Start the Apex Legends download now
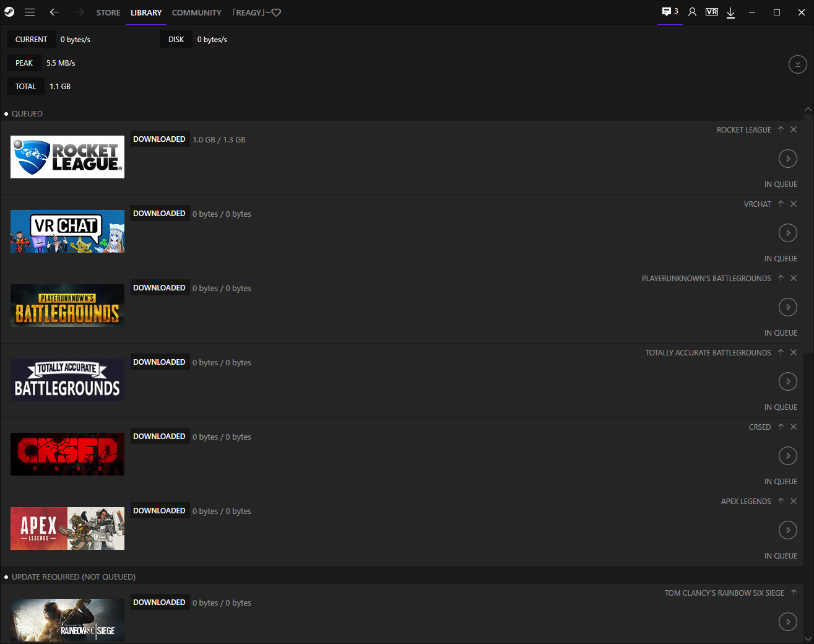Viewport: 814px width, 644px height. pyautogui.click(x=788, y=530)
